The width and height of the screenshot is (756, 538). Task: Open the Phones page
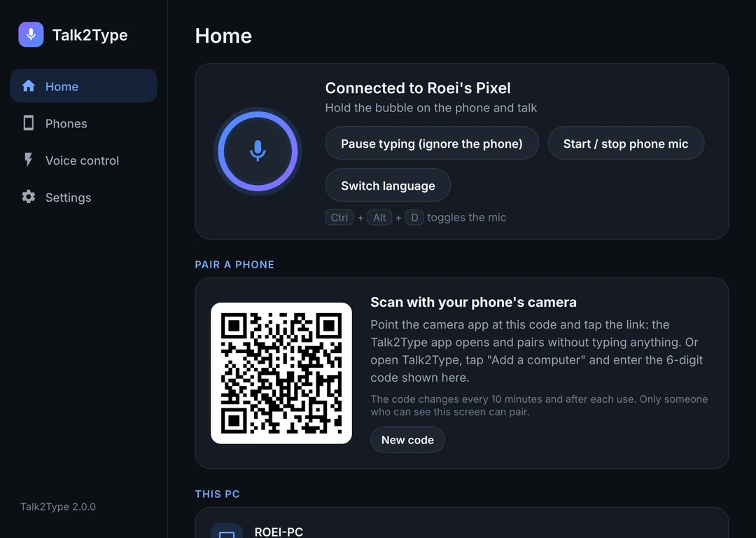(83, 123)
